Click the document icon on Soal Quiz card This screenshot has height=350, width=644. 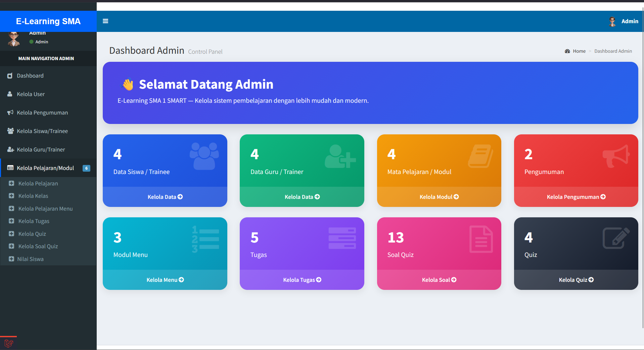pos(481,239)
